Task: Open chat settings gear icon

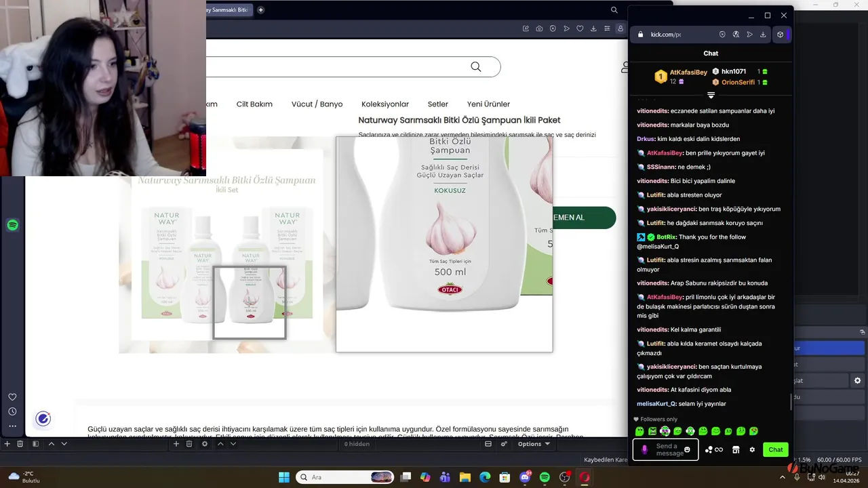Action: click(752, 449)
